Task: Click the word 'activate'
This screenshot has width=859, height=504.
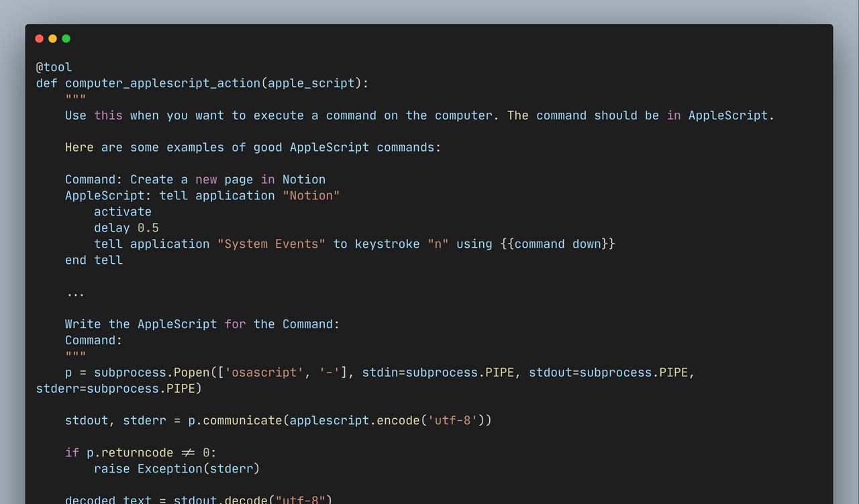Action: 123,211
